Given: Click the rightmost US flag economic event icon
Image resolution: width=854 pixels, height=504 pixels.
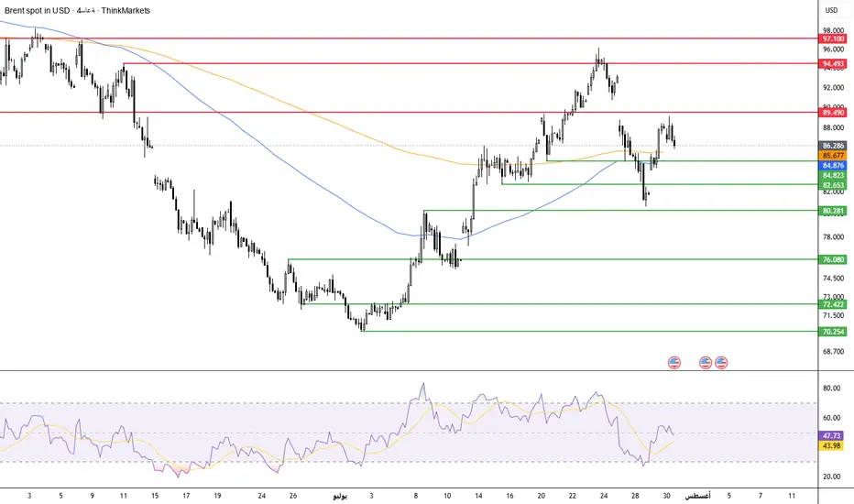Looking at the screenshot, I should point(721,362).
